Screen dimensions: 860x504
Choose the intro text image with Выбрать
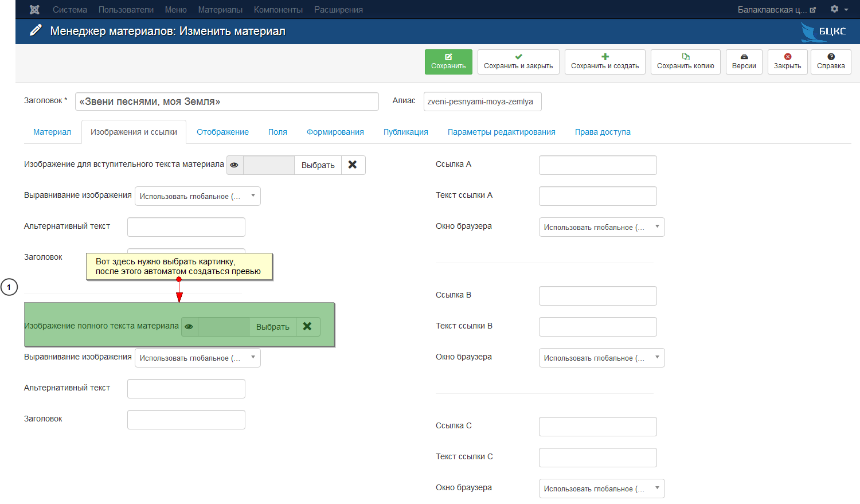tap(318, 165)
